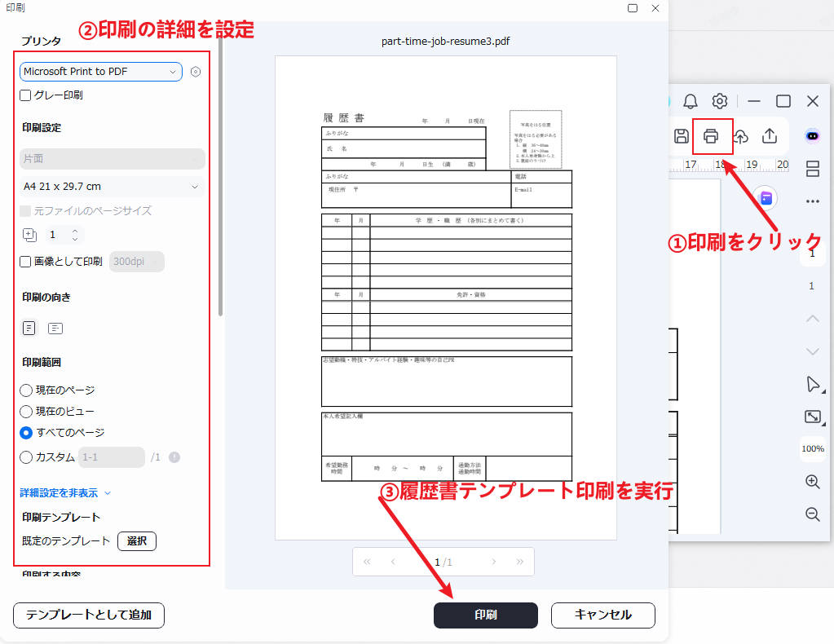The height and width of the screenshot is (644, 834).
Task: Click the page layout view icon
Action: [x=812, y=169]
